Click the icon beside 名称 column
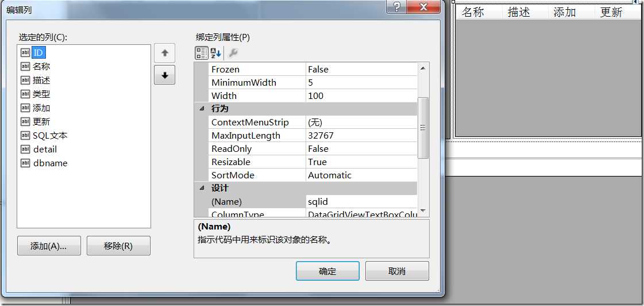The image size is (644, 306). coord(25,66)
